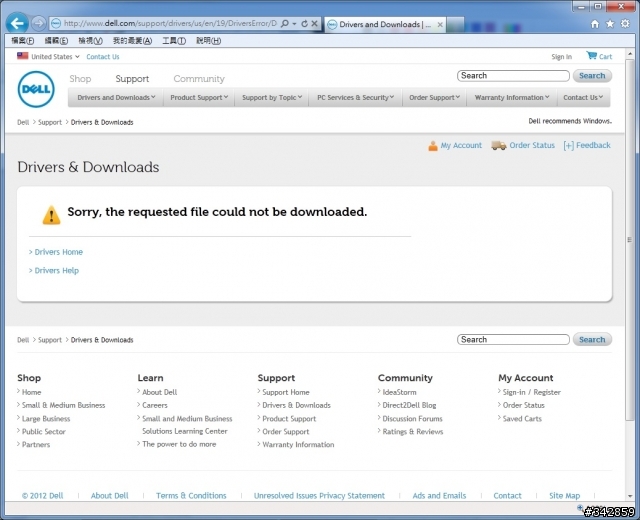Open the 說明(H) menu
The image size is (640, 520).
click(x=208, y=40)
